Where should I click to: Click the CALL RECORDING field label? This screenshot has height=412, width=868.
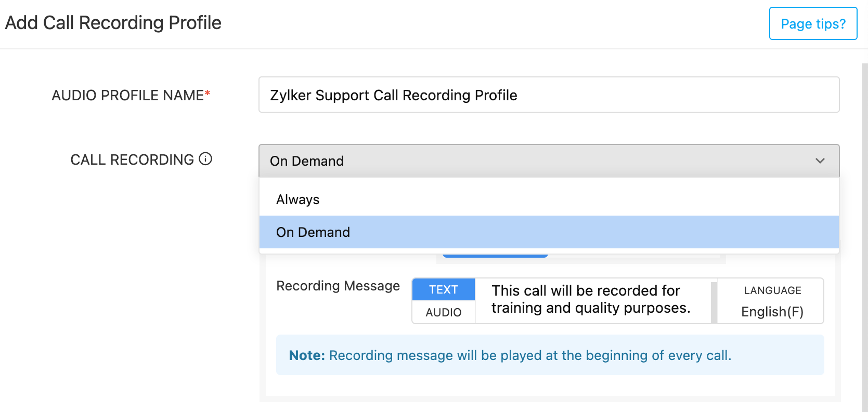click(132, 160)
